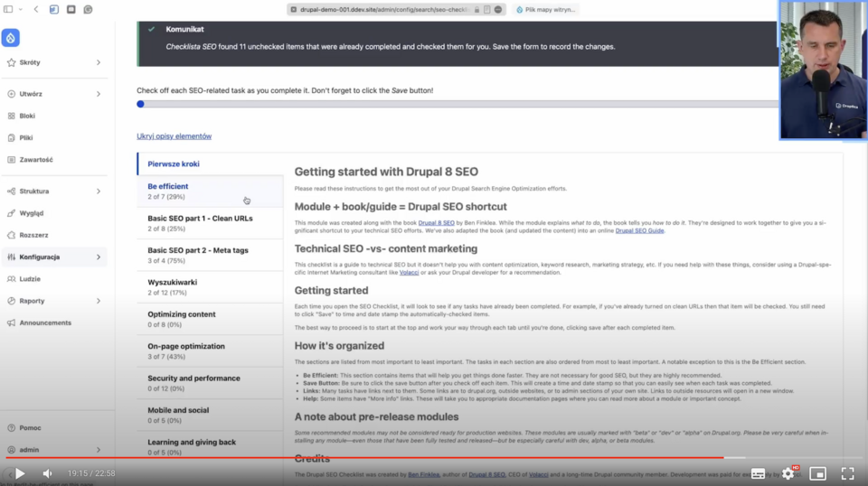Click the Ludzie people icon
868x486 pixels.
(x=11, y=279)
